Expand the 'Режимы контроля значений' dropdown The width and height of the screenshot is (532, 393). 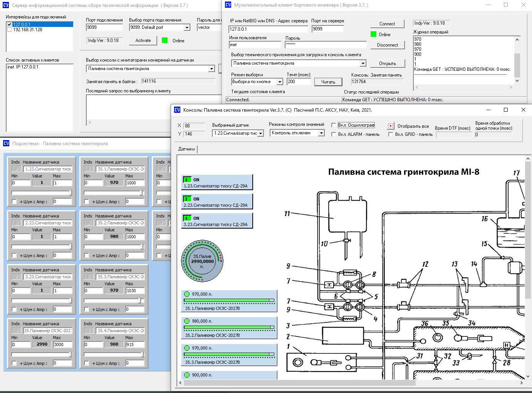pos(321,133)
